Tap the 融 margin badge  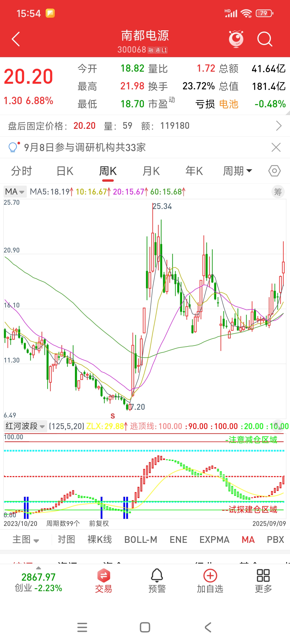tap(151, 50)
